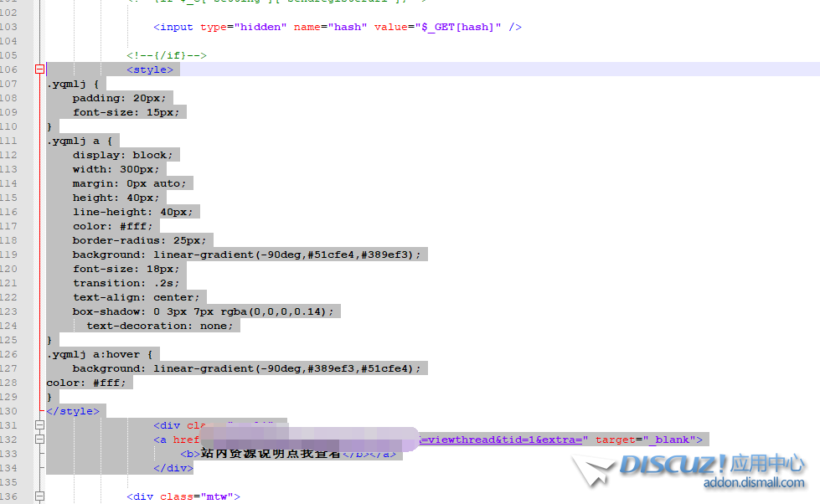Place cursor on the hidden input hash line
Screen dimensions: 820x504
coord(337,27)
